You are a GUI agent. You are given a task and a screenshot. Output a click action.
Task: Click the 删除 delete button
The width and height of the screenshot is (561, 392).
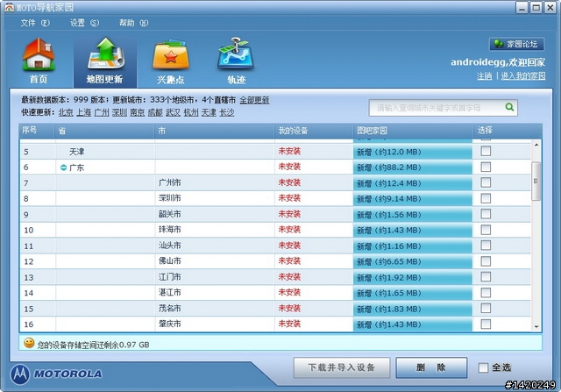point(431,367)
